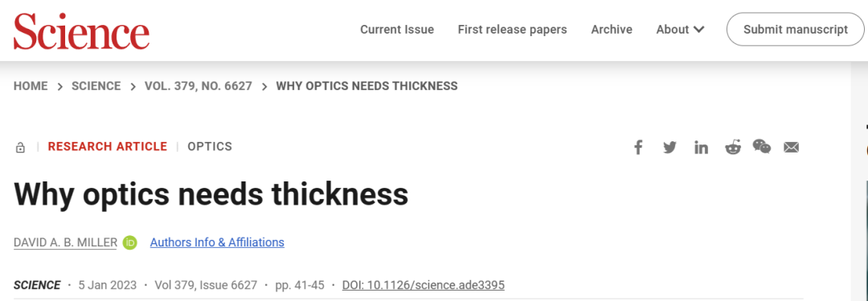Follow the DOI 10.1126/science.ade3395 link
Image resolution: width=868 pixels, height=301 pixels.
[424, 286]
